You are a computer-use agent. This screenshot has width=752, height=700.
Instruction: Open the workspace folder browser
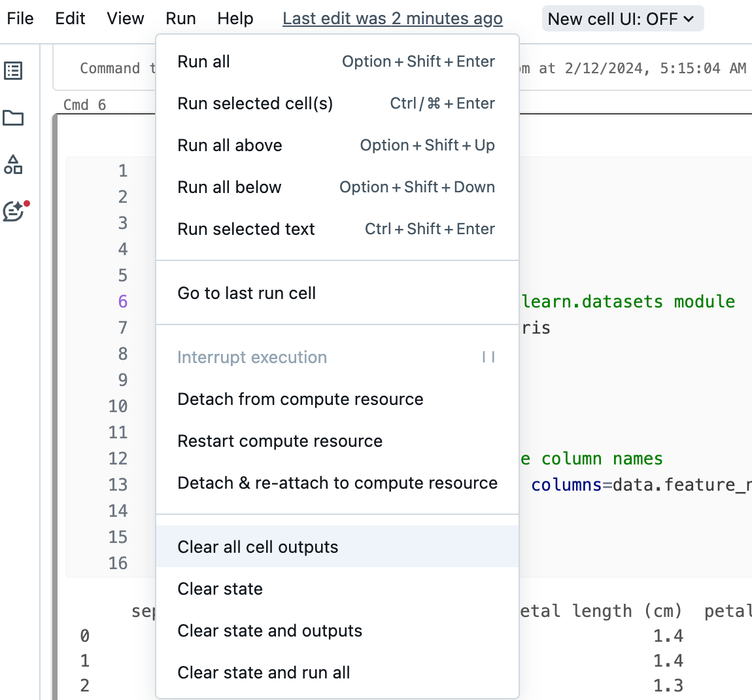tap(14, 118)
